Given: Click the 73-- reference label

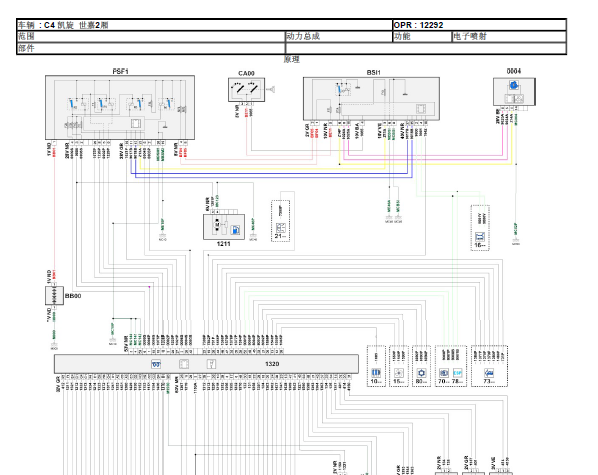Looking at the screenshot, I should (489, 381).
